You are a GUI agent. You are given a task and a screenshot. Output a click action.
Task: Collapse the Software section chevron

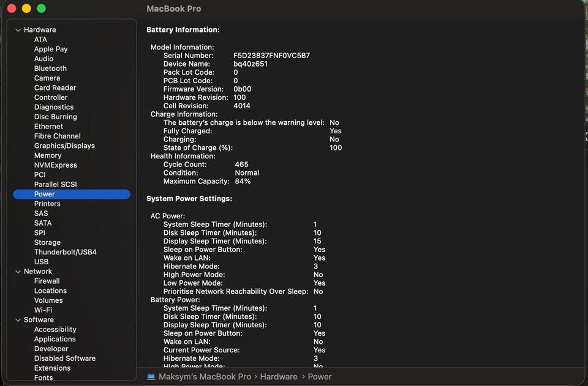18,320
